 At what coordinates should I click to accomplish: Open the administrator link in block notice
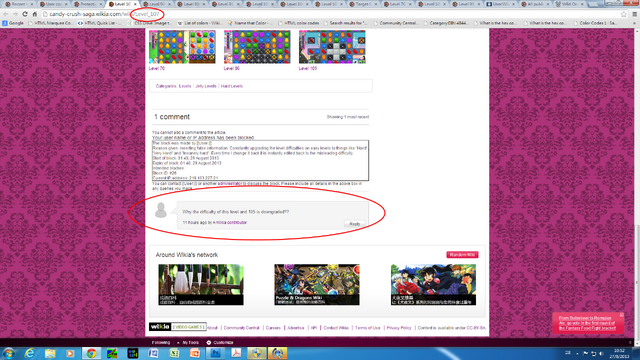tap(229, 184)
